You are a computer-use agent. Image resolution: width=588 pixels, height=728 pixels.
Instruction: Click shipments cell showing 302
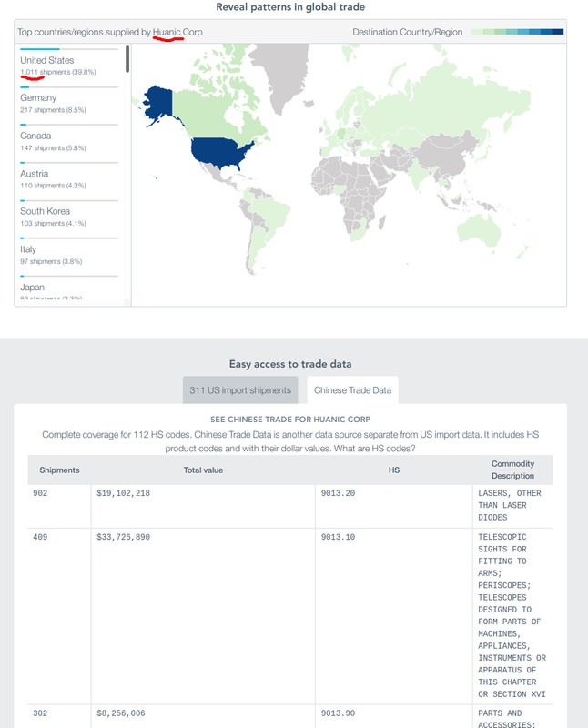[x=40, y=713]
